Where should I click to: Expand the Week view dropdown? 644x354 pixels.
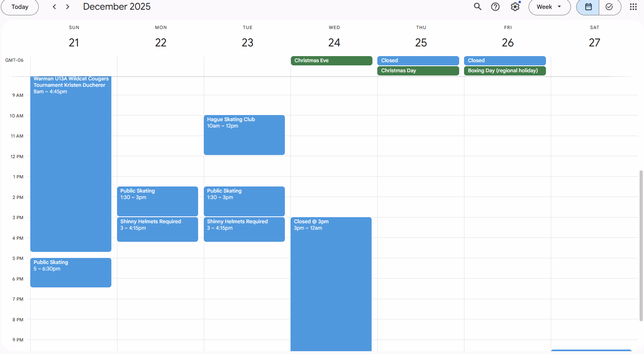pyautogui.click(x=549, y=7)
